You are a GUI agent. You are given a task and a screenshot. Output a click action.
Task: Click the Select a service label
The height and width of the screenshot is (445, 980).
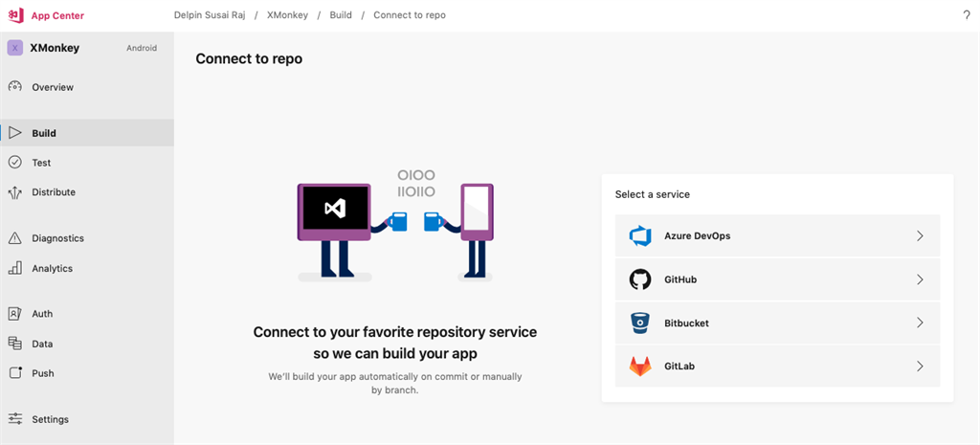point(653,194)
